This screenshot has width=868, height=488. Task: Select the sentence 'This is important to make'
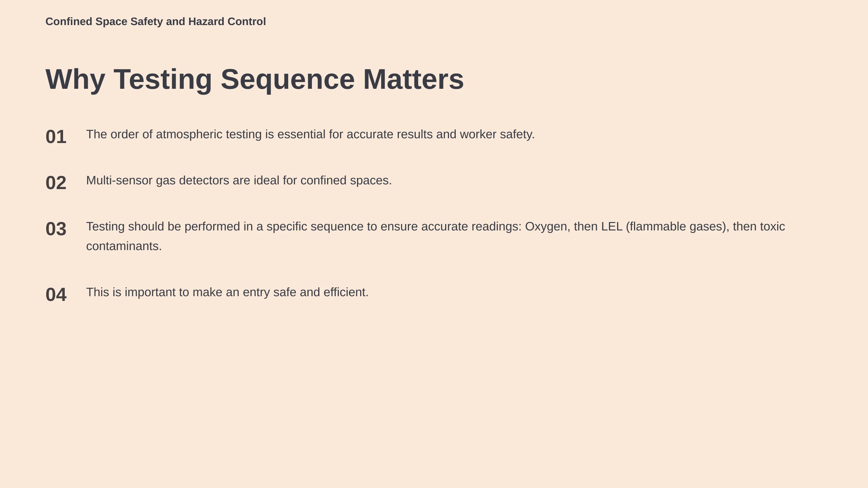227,292
